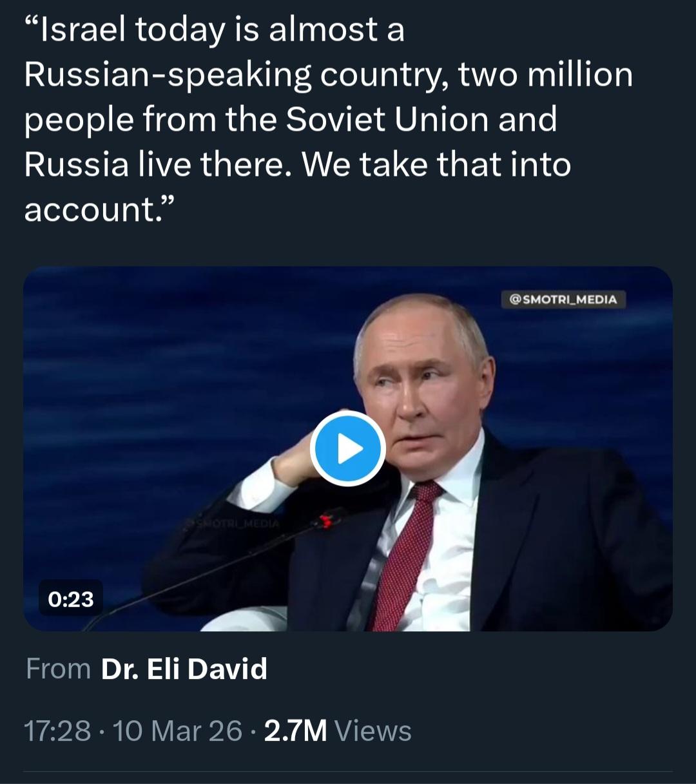
Task: Click the 10 Mar 26 post date
Action: tap(177, 731)
